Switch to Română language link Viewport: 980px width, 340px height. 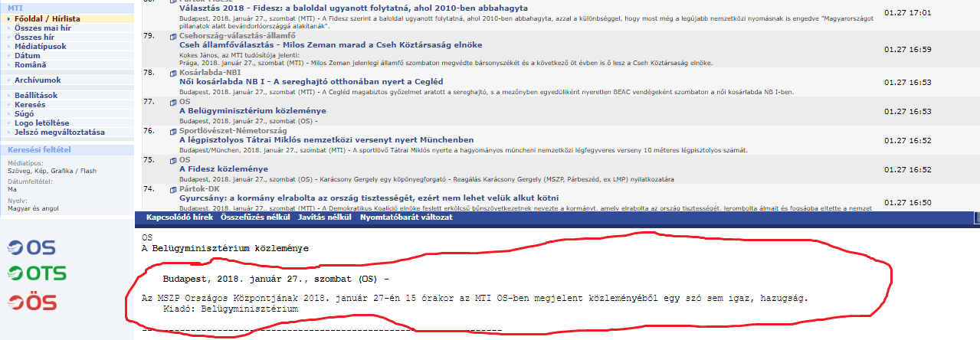(31, 65)
